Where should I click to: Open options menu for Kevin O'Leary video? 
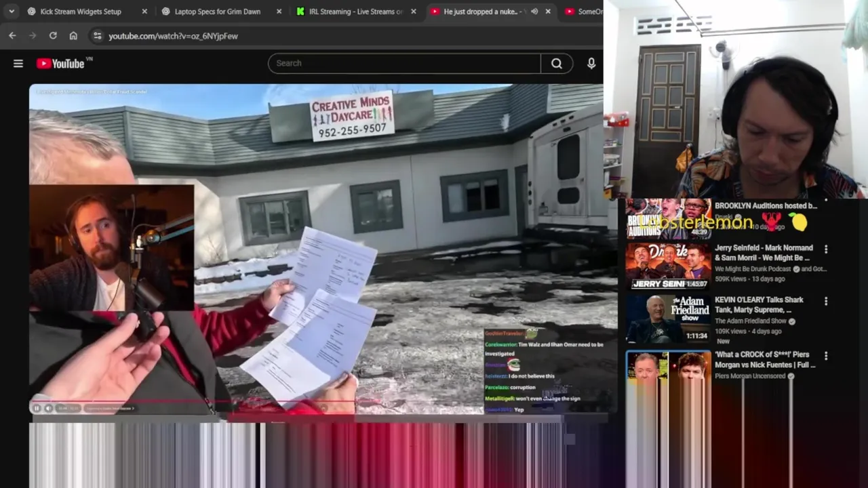826,301
